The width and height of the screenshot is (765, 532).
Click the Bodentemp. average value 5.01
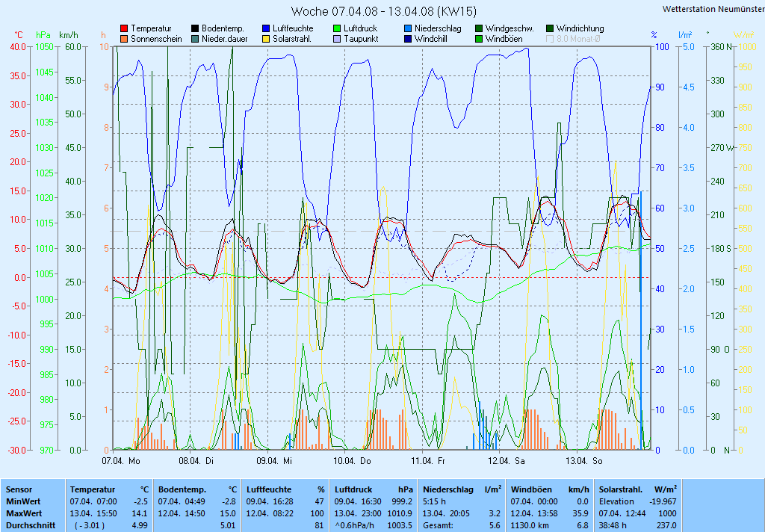[229, 526]
